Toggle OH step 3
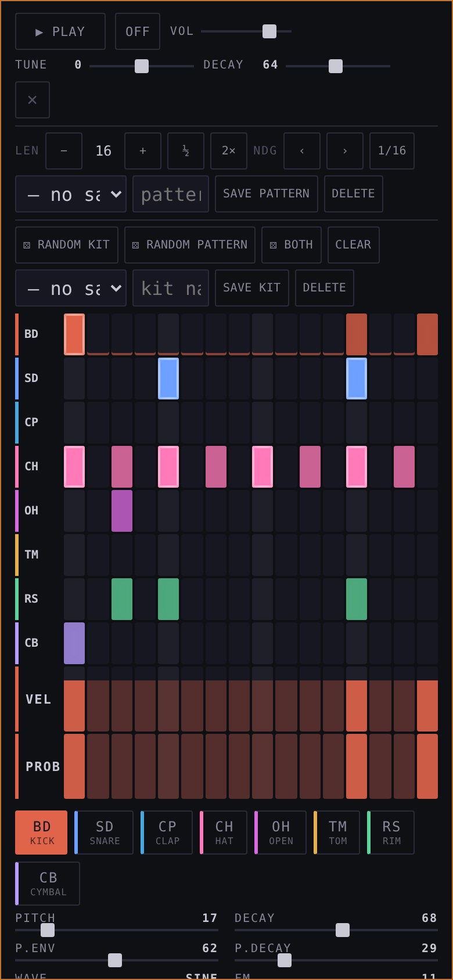This screenshot has width=453, height=980. 122,511
